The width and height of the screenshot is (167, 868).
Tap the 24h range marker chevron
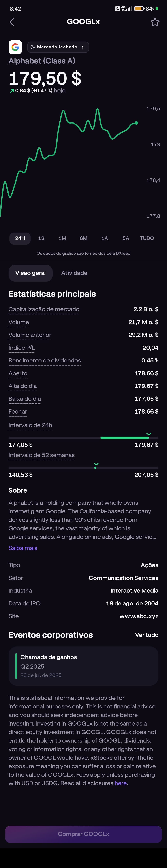(x=149, y=434)
